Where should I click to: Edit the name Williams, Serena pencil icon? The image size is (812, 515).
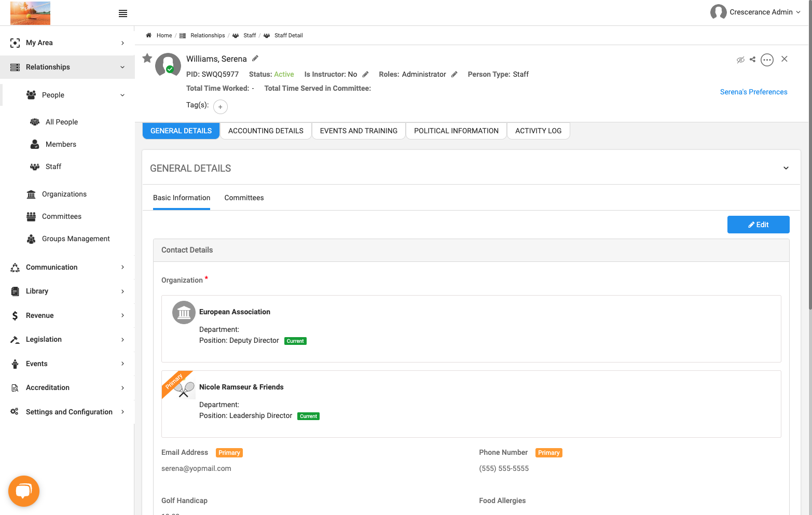pos(255,58)
